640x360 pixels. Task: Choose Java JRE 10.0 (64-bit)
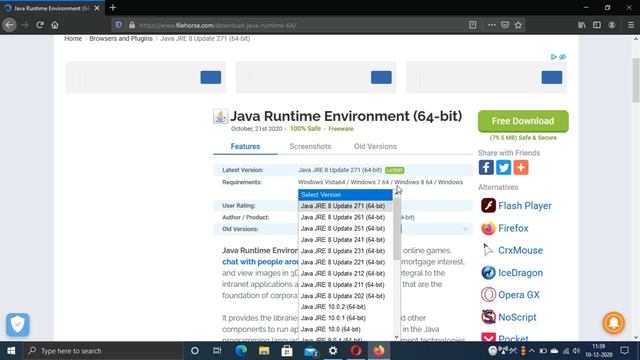pyautogui.click(x=345, y=329)
